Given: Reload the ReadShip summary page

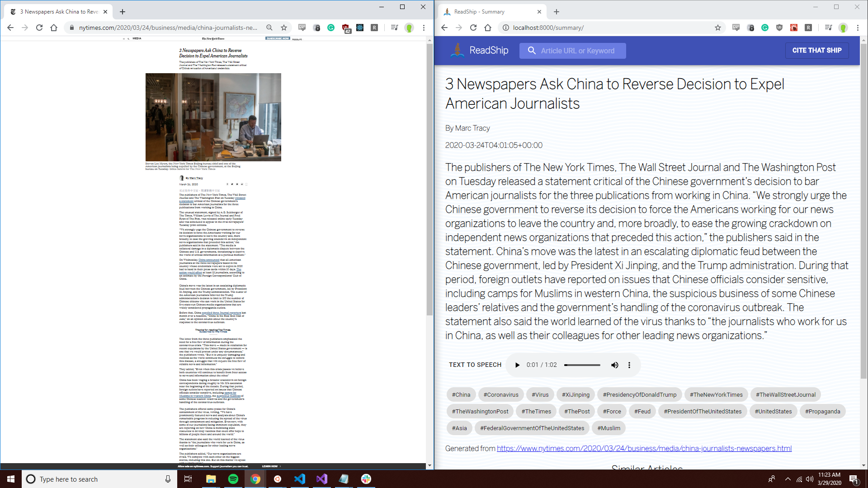Looking at the screenshot, I should [473, 28].
